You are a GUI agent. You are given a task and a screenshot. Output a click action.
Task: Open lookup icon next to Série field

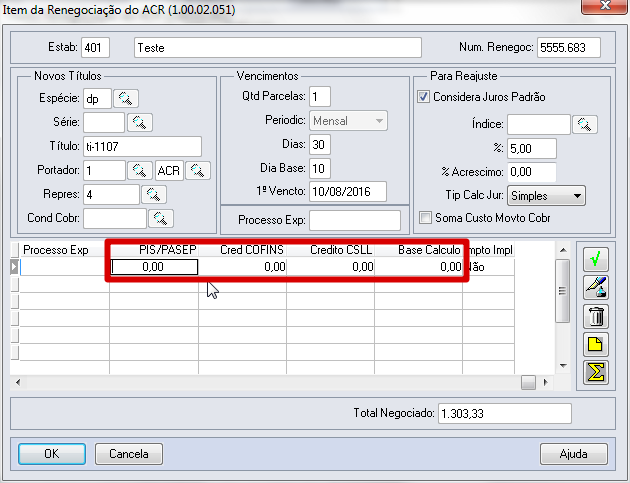pos(139,123)
